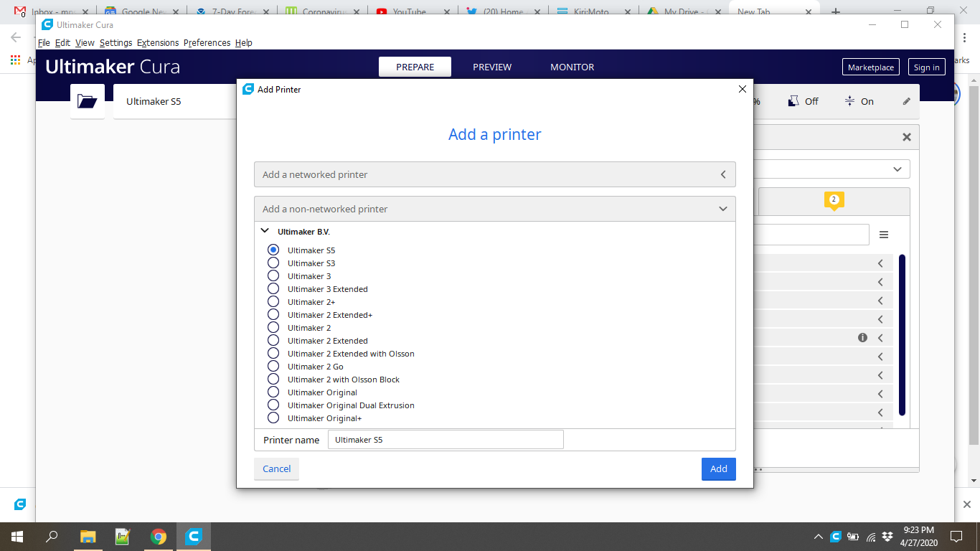This screenshot has width=980, height=551.
Task: Select the Ultimaker 2+ printer option
Action: [x=273, y=301]
